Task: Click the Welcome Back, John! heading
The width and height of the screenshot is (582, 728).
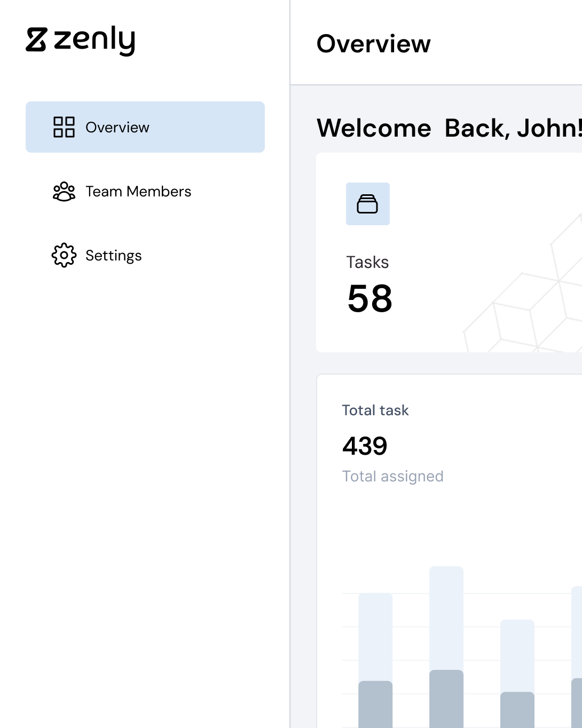Action: (x=449, y=128)
